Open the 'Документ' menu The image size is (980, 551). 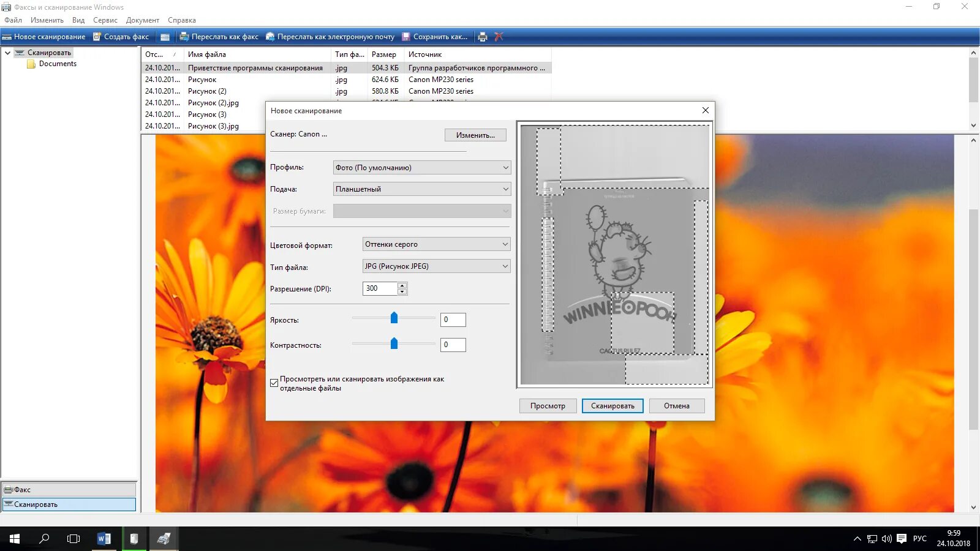[143, 20]
